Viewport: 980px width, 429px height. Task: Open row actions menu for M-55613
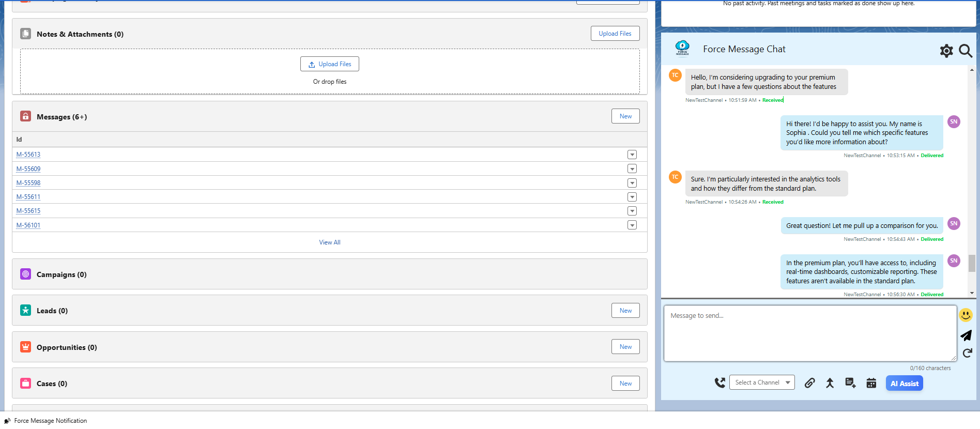(632, 155)
